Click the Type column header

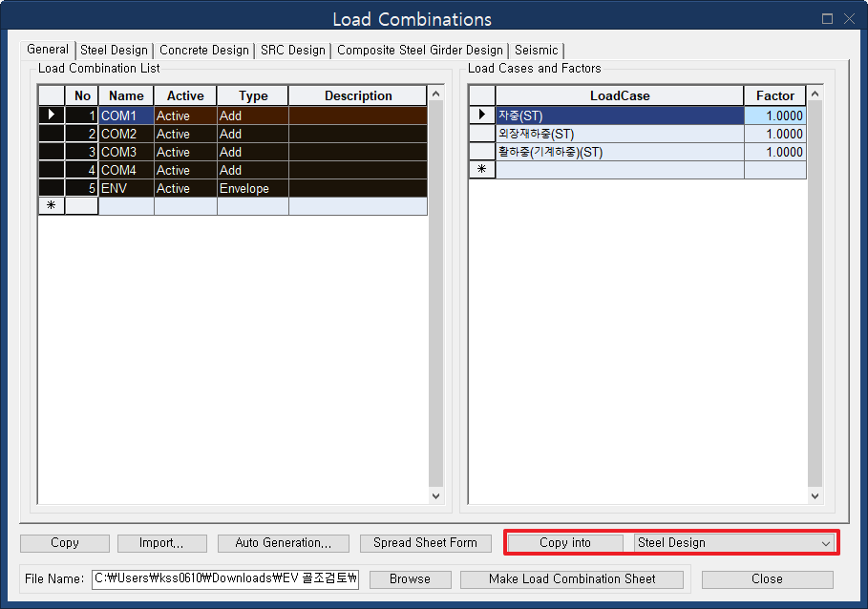point(252,95)
